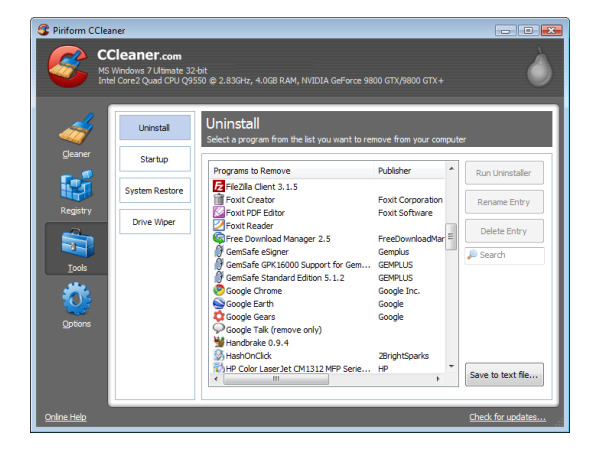Viewport: 600px width, 450px height.
Task: Switch to the Startup tab
Action: 154,159
